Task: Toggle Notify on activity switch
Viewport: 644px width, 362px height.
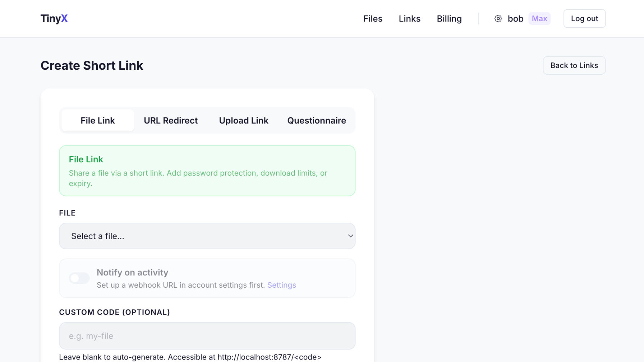Action: coord(79,278)
